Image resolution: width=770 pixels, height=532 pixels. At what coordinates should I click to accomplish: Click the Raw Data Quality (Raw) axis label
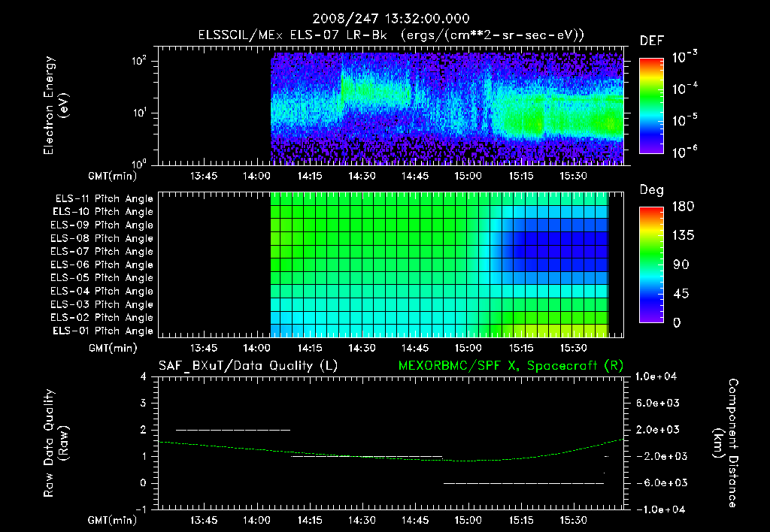point(56,443)
